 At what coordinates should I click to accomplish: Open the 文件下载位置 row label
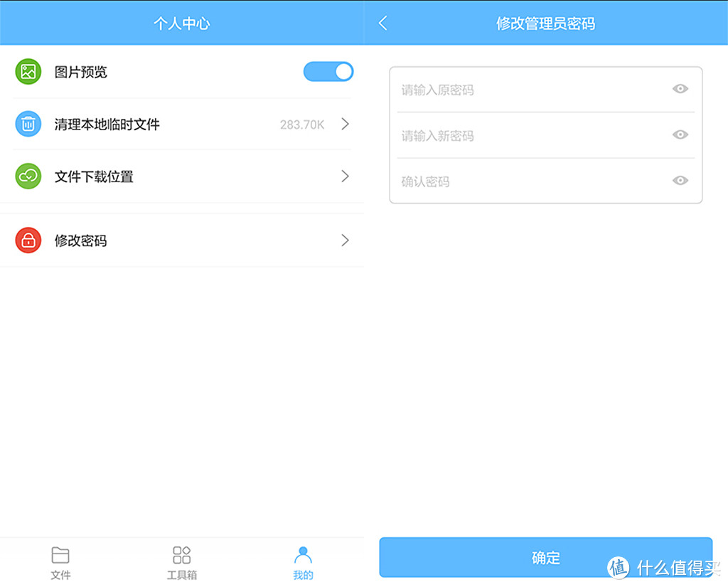point(95,176)
